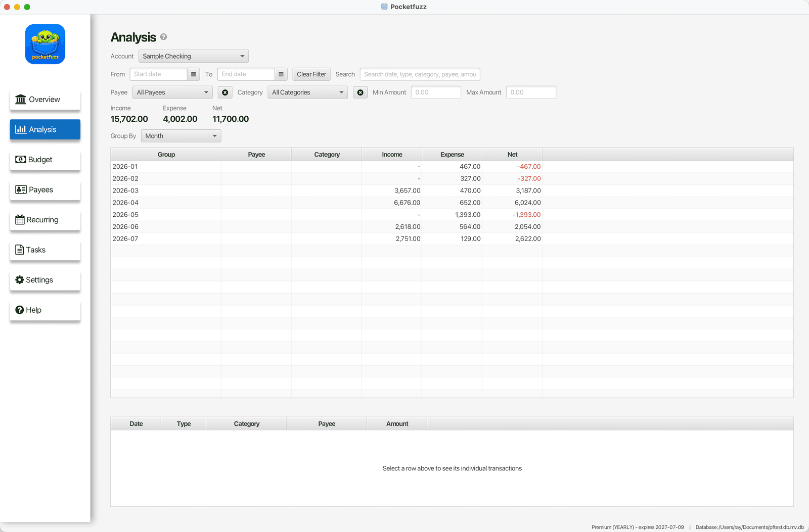The height and width of the screenshot is (532, 809).
Task: Sort transactions by Date header
Action: (x=136, y=424)
